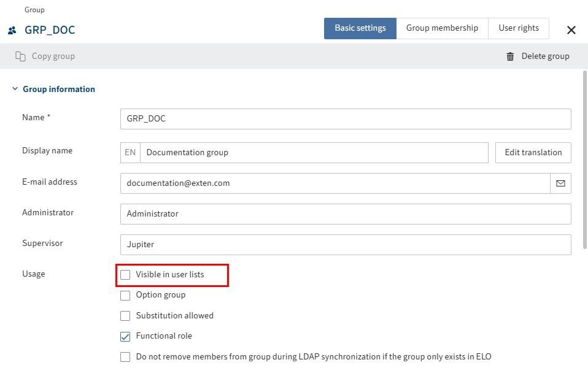
Task: Enable Substitution allowed
Action: [x=125, y=315]
